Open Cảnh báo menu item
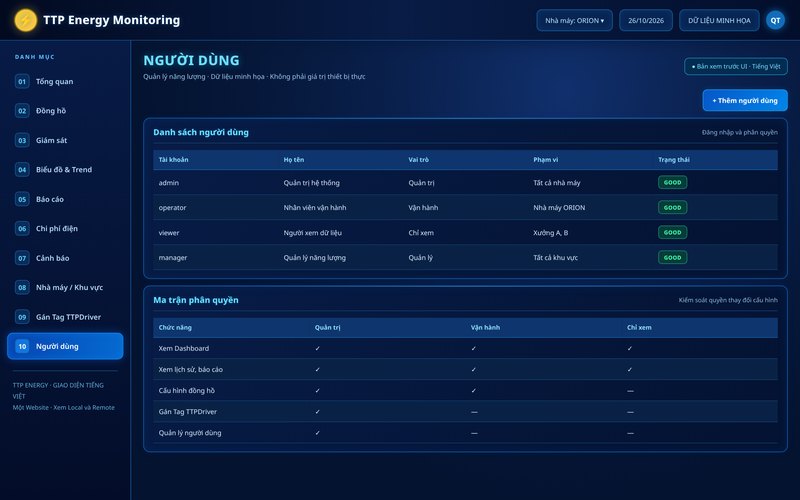This screenshot has height=500, width=800. point(65,258)
